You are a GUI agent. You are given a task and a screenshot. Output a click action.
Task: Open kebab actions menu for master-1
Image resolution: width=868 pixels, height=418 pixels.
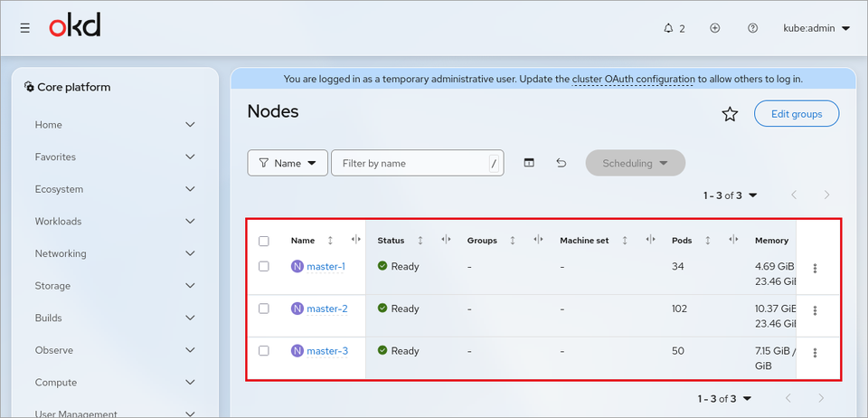pos(815,269)
